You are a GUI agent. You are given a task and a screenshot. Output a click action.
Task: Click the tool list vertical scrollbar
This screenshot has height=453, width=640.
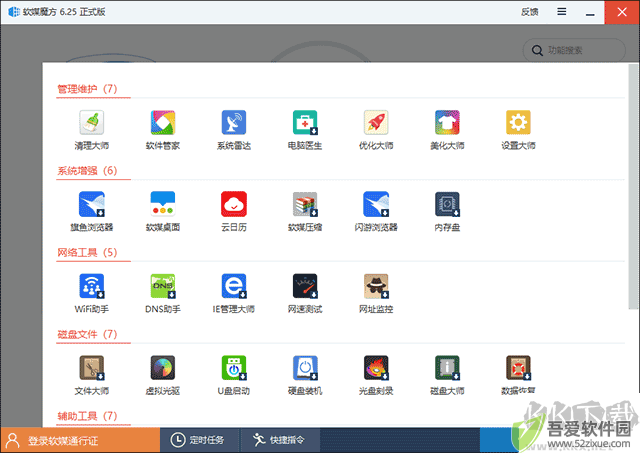pos(633,187)
